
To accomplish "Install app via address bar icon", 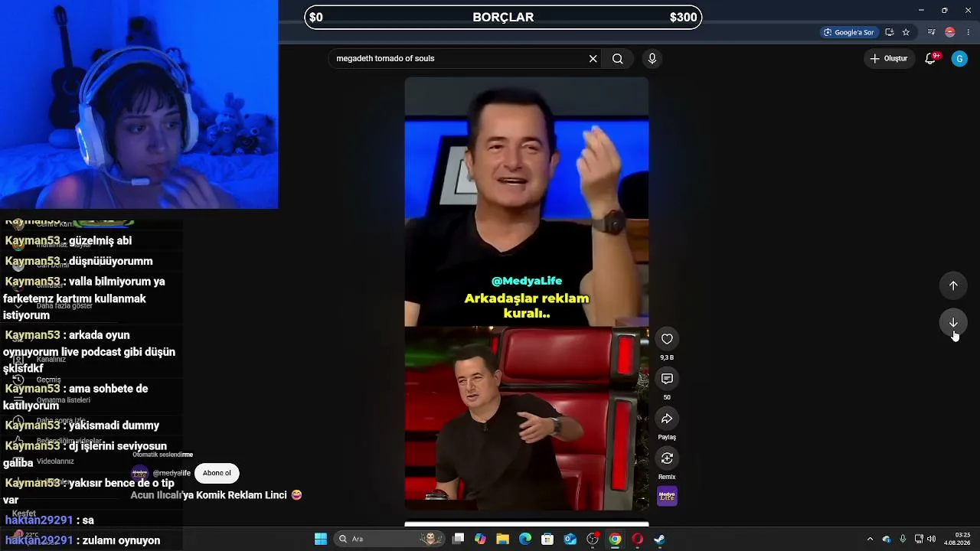I will 890,32.
